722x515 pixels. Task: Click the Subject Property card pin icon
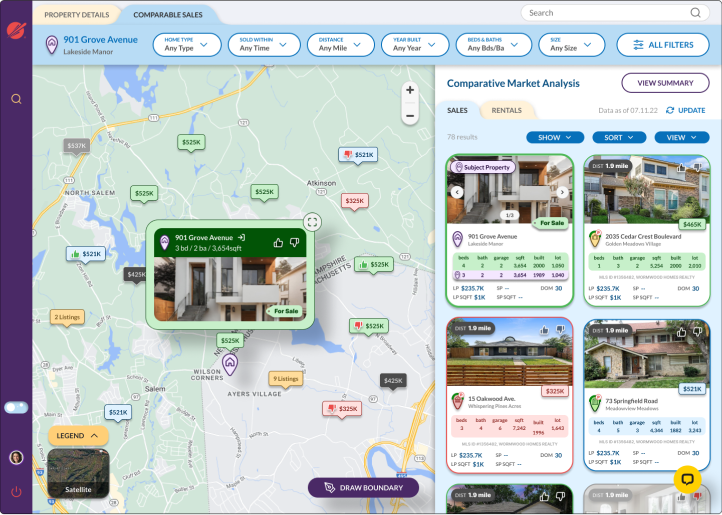(x=457, y=239)
